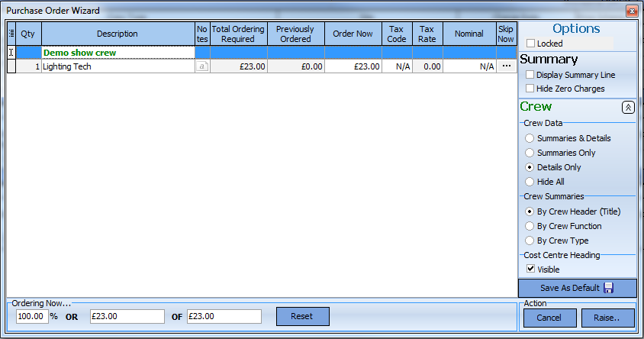Choose Summaries Only radio button
This screenshot has width=644, height=339.
pyautogui.click(x=530, y=153)
